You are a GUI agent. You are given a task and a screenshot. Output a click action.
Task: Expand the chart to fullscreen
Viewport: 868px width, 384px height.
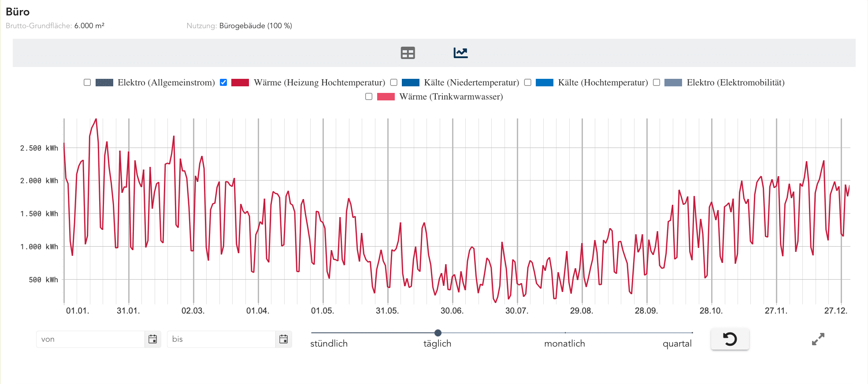[x=818, y=339]
